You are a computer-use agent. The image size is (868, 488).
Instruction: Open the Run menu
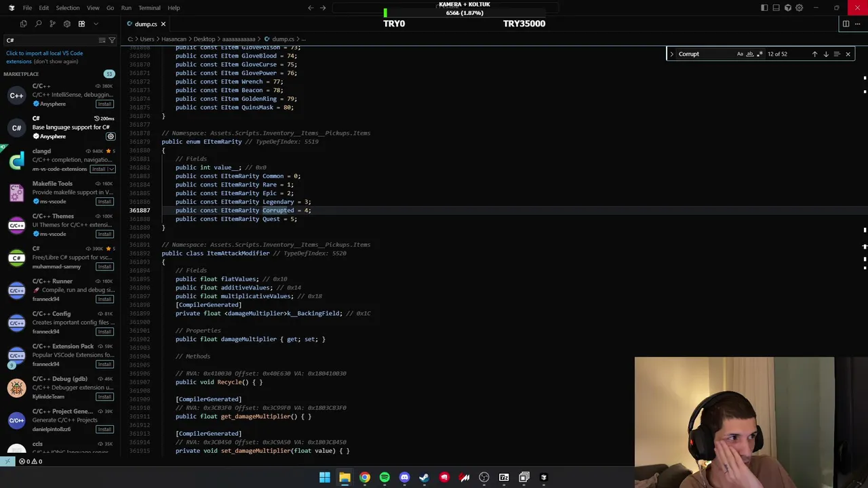126,7
